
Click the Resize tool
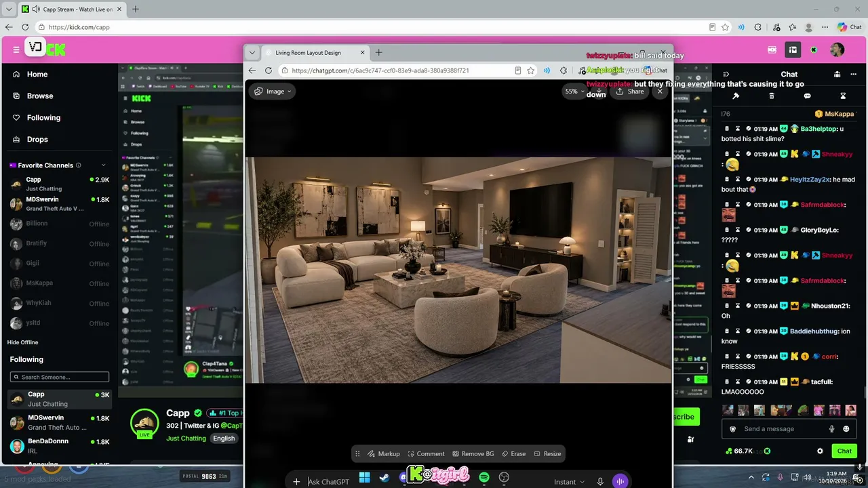pos(547,454)
